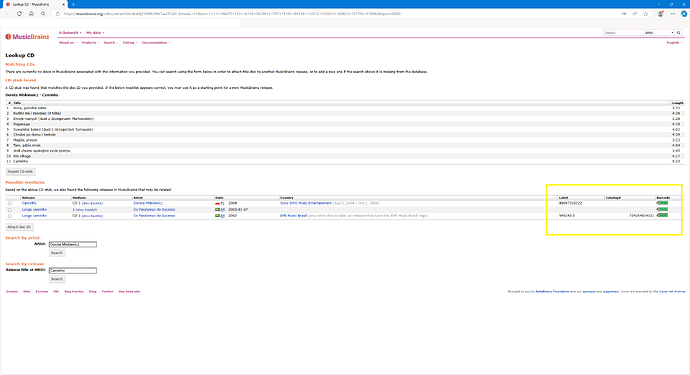Click the Artist search input field
The image size is (690, 375).
(73, 244)
